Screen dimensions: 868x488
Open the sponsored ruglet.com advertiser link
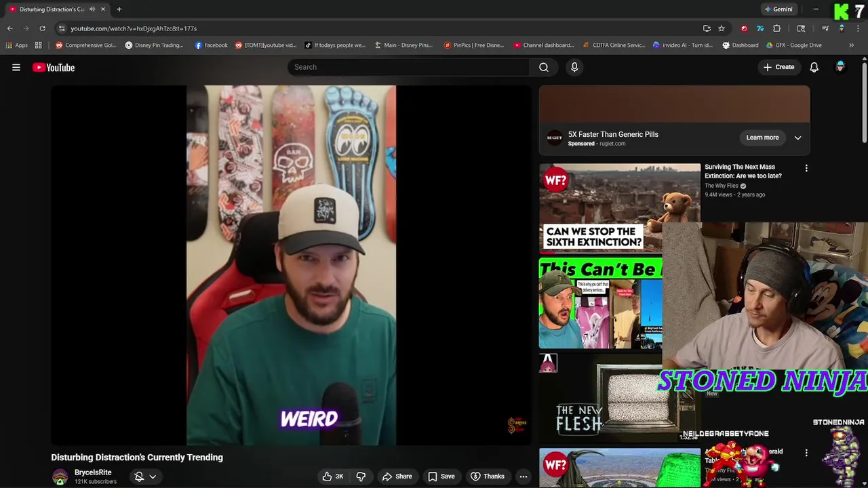(x=612, y=144)
